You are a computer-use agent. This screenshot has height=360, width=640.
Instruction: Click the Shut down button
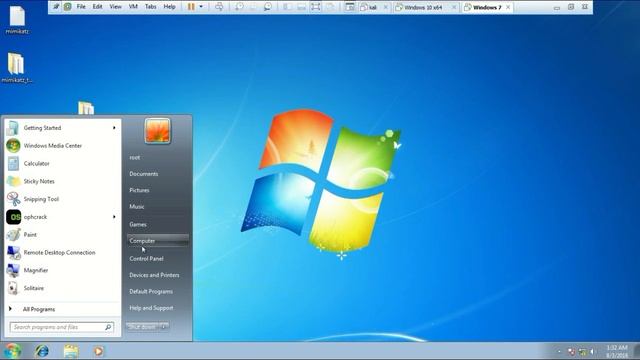click(x=142, y=327)
